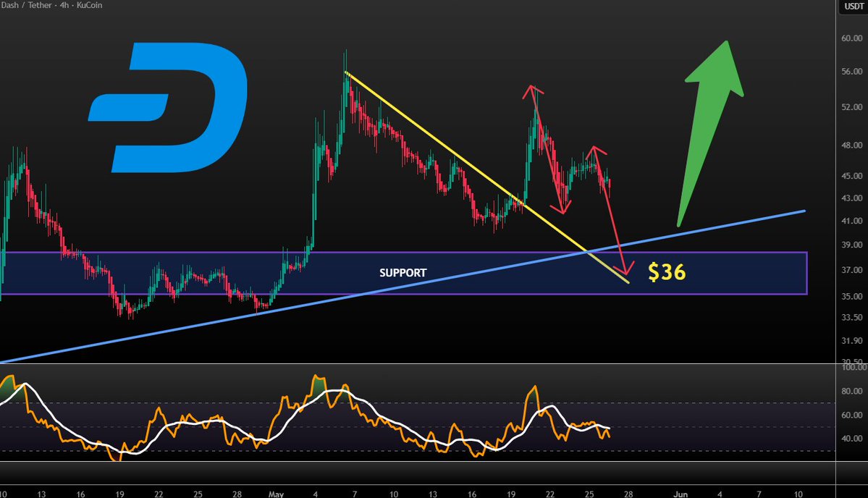Select the SUPPORT text label on chart
Screen dimensions: 868x498
[403, 273]
